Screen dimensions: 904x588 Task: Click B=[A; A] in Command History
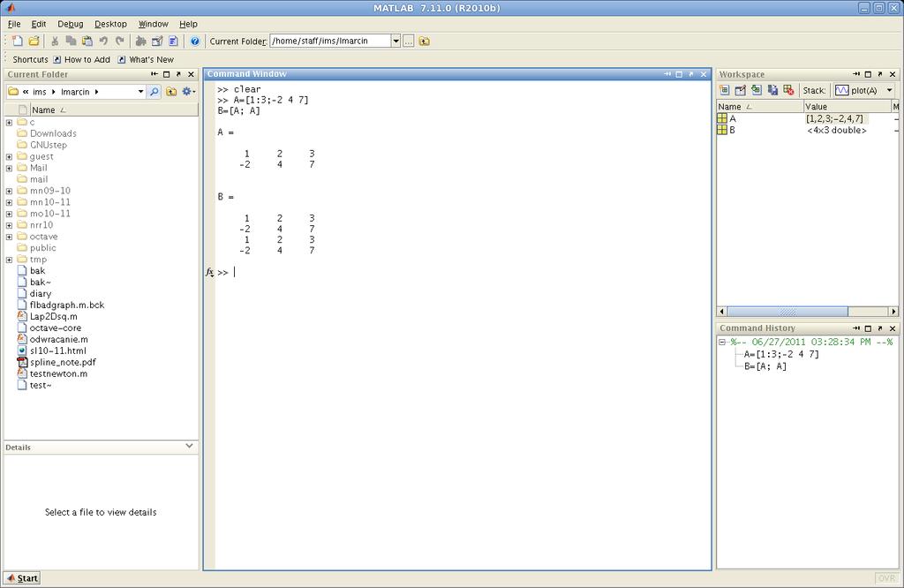point(765,366)
